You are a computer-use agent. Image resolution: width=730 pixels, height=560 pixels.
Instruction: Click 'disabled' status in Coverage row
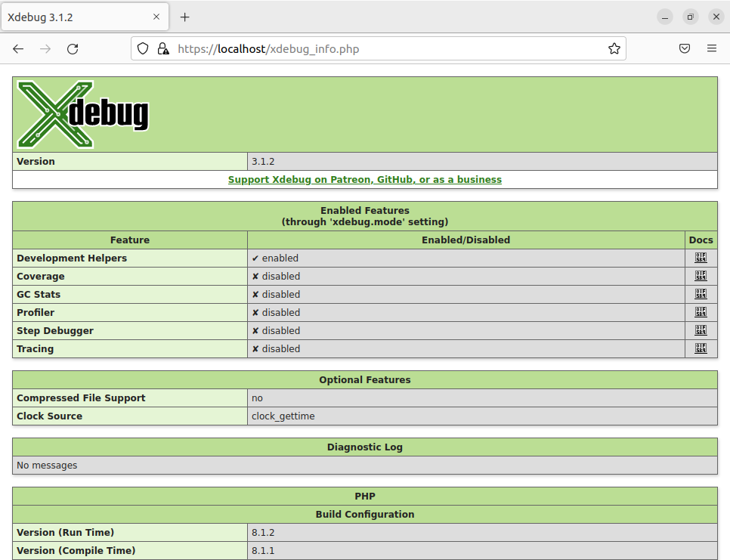click(281, 277)
